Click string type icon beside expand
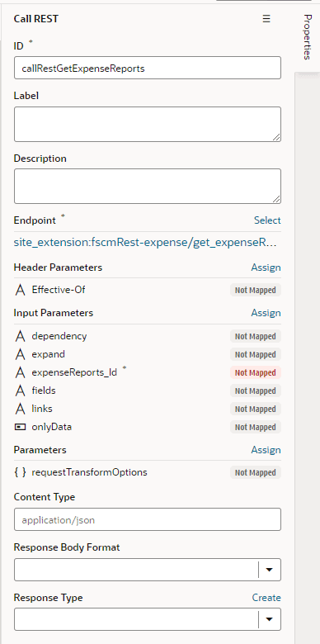320x644 pixels. 20,354
